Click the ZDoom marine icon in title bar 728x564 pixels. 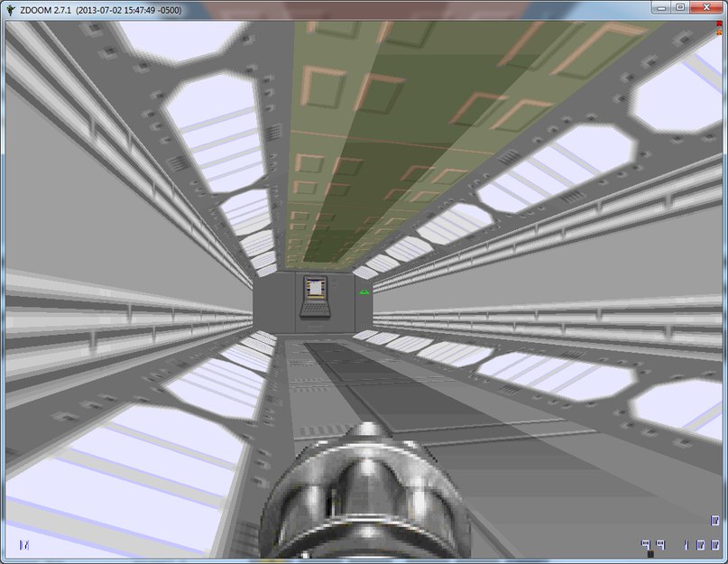click(10, 10)
